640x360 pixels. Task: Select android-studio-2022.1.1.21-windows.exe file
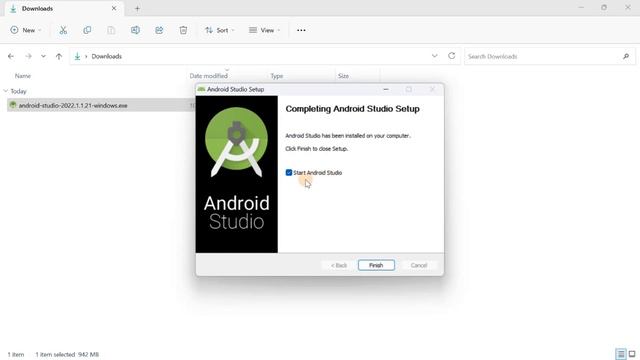click(73, 105)
